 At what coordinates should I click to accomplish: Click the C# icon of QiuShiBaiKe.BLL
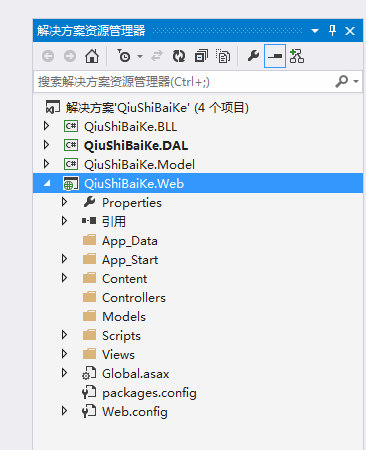click(71, 126)
